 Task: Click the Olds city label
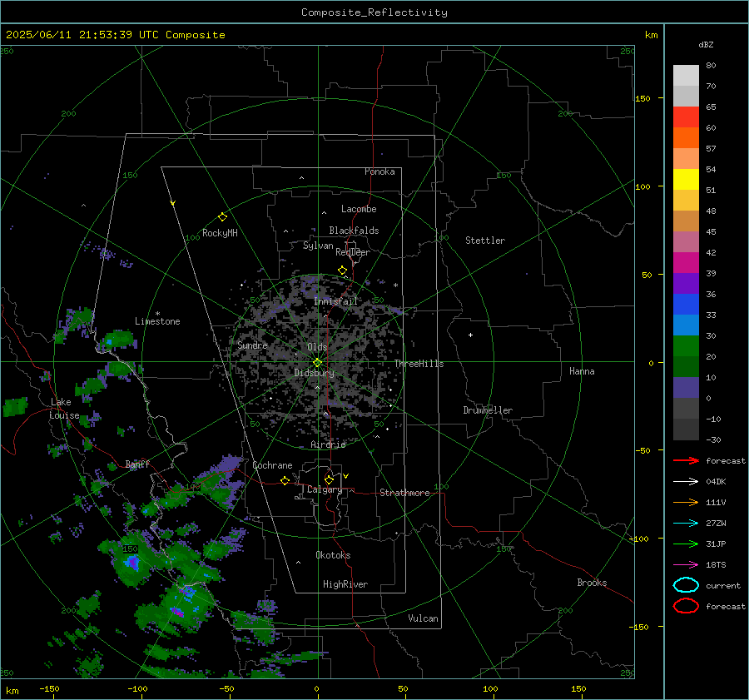tap(317, 347)
